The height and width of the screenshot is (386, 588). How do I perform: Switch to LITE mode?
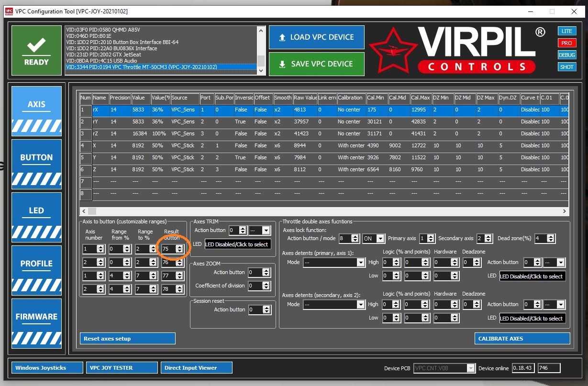[566, 31]
